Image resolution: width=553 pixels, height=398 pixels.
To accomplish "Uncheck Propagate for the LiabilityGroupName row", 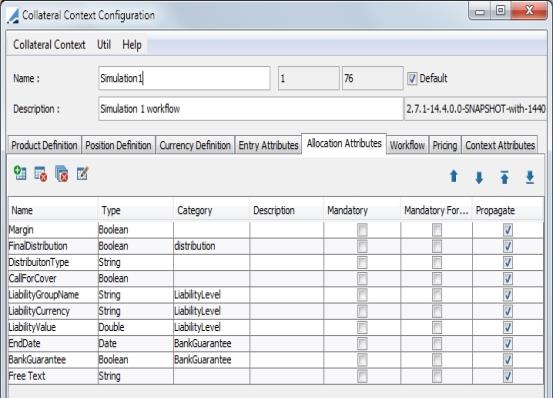I will click(x=508, y=295).
